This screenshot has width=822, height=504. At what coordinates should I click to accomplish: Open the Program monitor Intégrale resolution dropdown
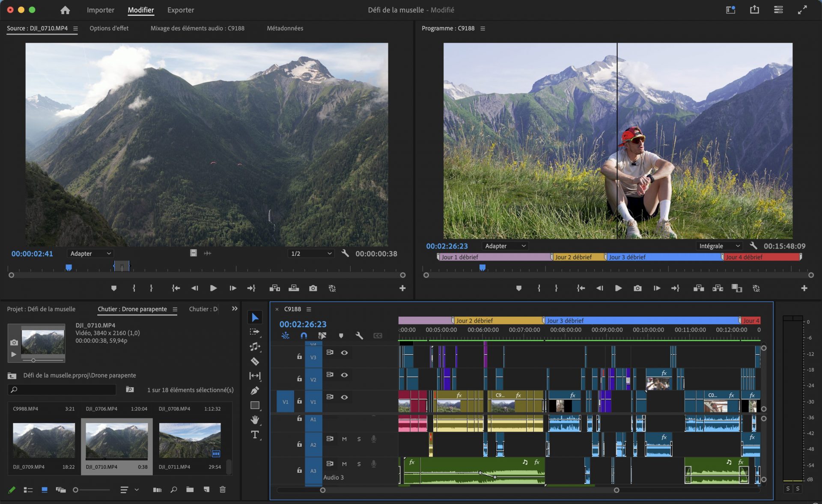[x=719, y=246]
